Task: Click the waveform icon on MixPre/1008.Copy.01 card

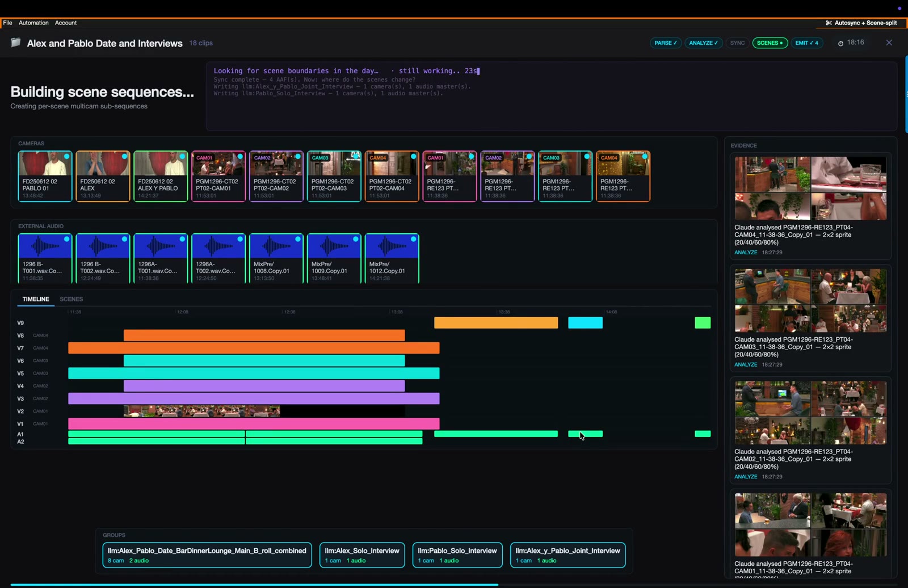Action: (276, 246)
